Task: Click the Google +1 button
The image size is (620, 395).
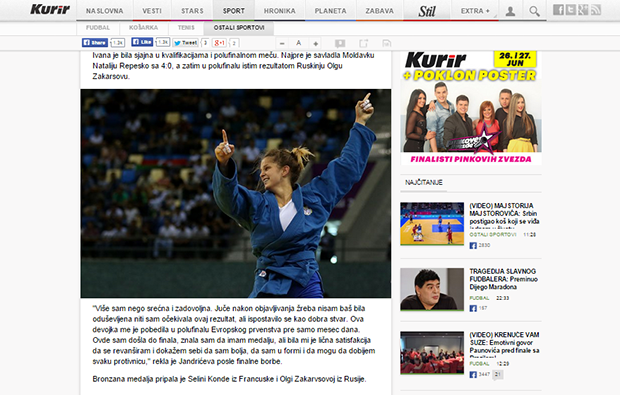Action: pyautogui.click(x=219, y=43)
